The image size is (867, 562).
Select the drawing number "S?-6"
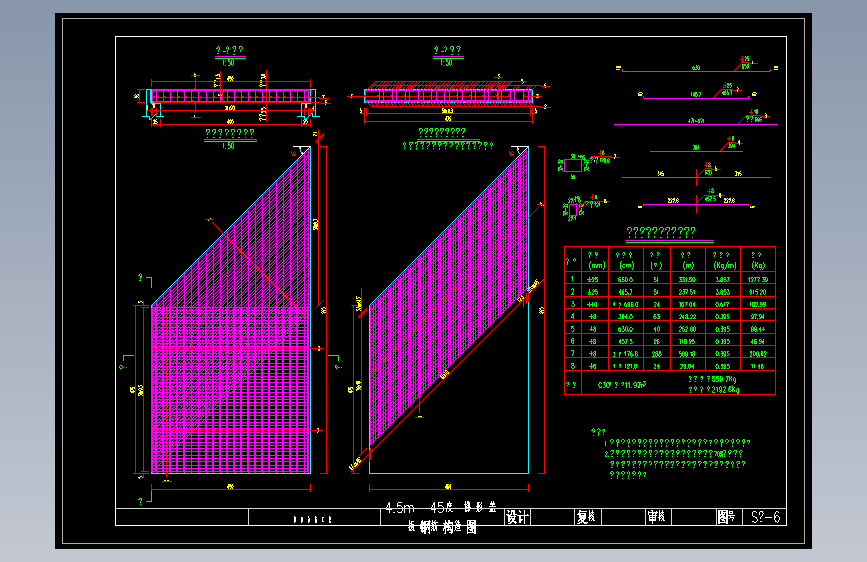click(x=766, y=517)
